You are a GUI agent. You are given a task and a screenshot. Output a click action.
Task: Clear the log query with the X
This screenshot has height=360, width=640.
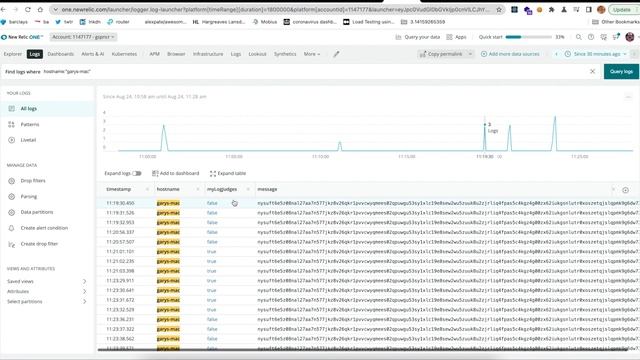tap(592, 71)
